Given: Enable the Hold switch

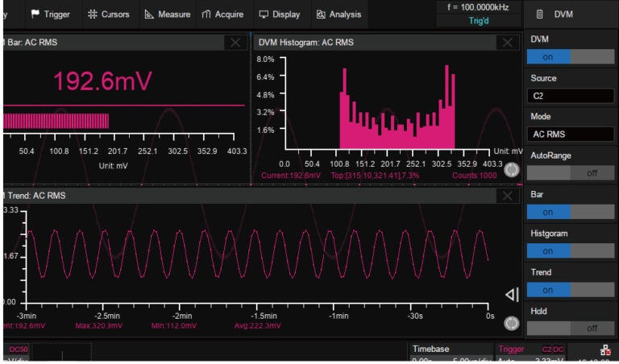Looking at the screenshot, I should click(x=571, y=328).
